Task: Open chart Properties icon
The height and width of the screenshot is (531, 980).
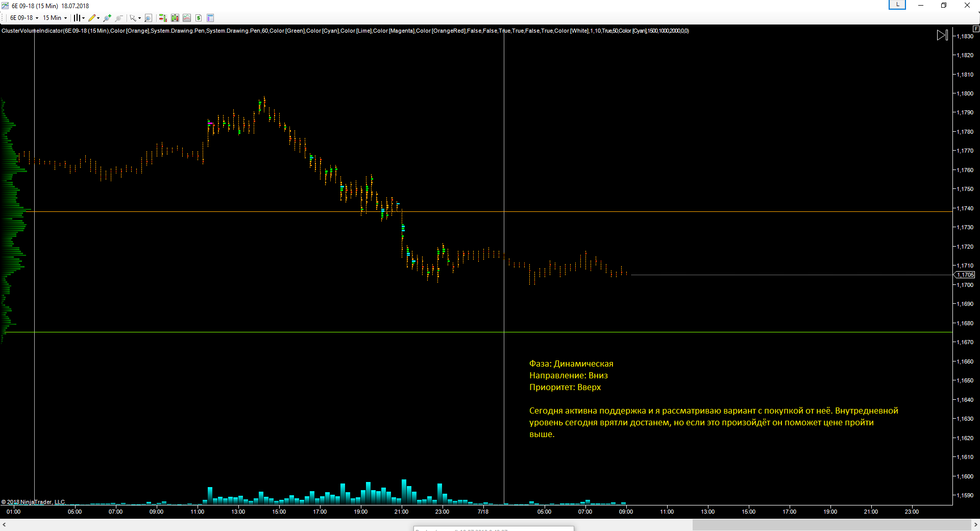Action: tap(210, 18)
